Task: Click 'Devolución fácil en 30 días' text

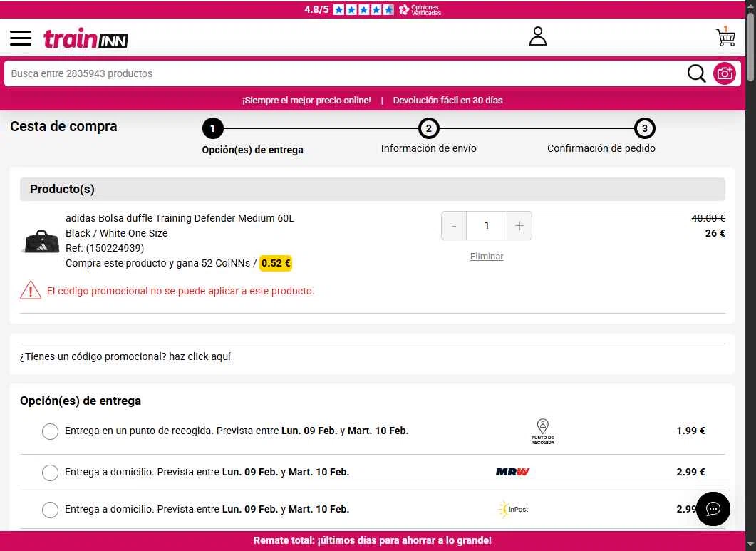Action: click(447, 101)
